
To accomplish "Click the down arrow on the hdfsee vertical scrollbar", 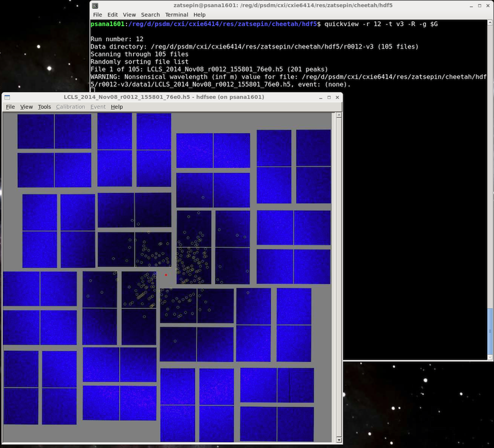I will click(338, 439).
